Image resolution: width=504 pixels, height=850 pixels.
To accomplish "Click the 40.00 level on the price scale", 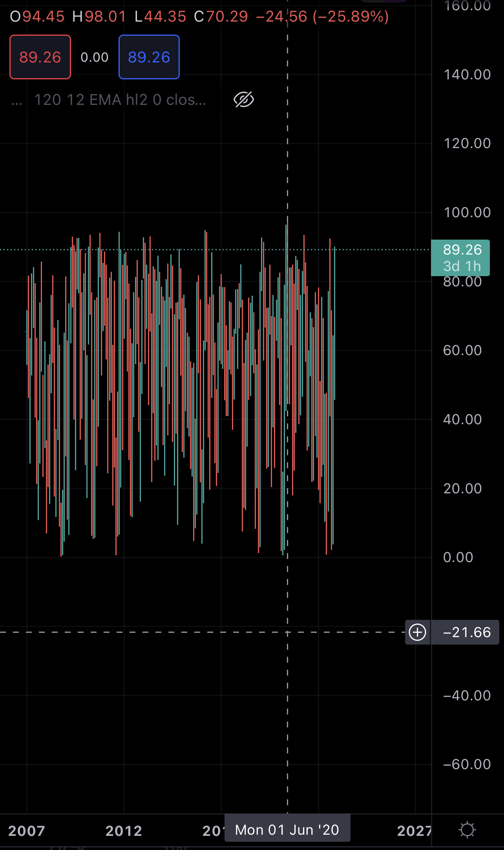I will [x=462, y=420].
